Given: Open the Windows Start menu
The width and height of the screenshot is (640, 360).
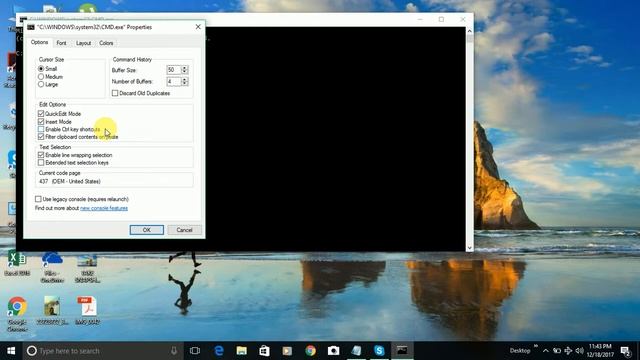Looking at the screenshot, I should [x=11, y=351].
